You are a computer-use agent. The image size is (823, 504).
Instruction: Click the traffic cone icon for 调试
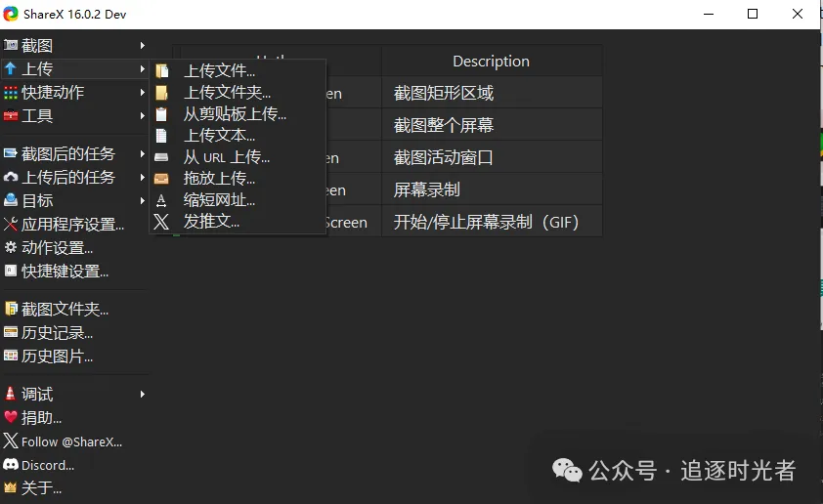(10, 394)
